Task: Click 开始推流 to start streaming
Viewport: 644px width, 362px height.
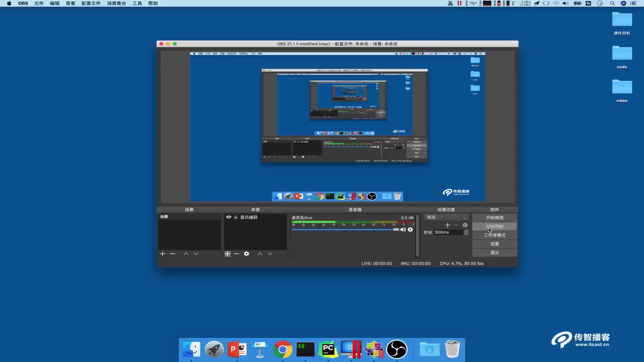Action: [x=494, y=218]
